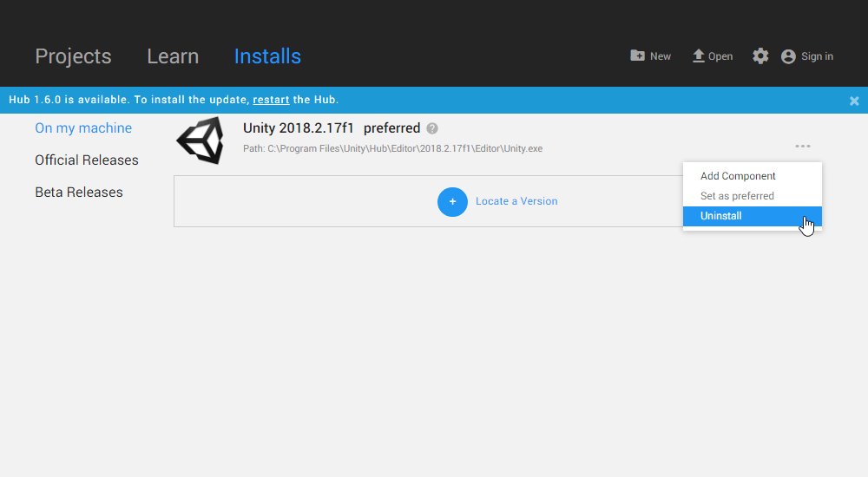Open the Learn tab
868x477 pixels.
click(173, 56)
